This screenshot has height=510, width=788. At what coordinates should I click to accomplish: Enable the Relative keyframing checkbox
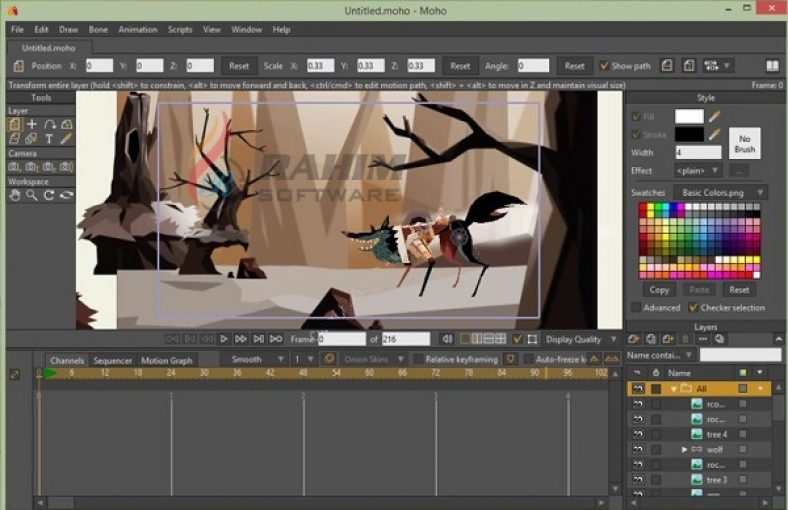(x=418, y=359)
